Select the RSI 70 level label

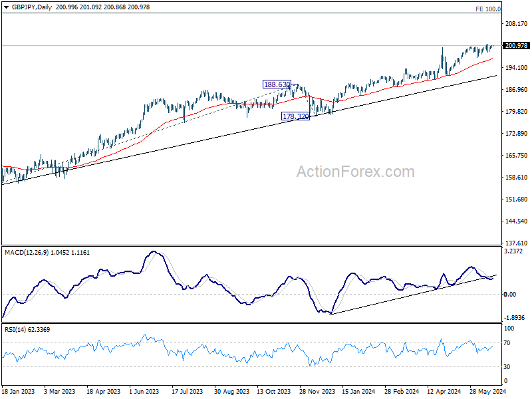click(507, 343)
